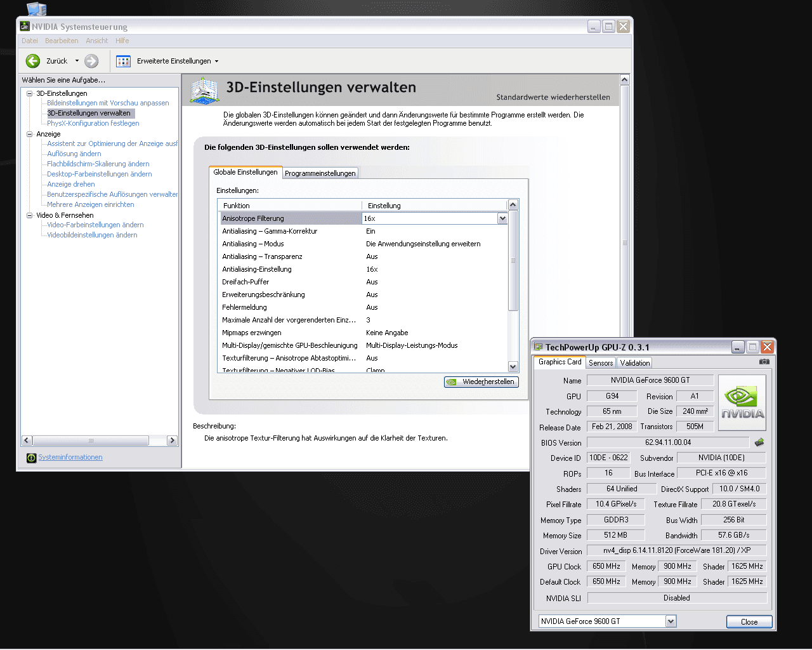Select the Antialiasing-Einstellung row

point(364,269)
